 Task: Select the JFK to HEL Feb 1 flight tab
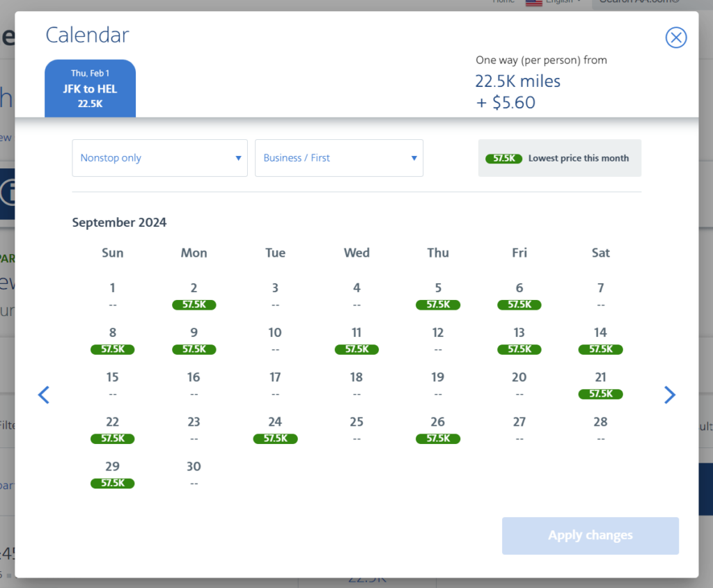(x=90, y=88)
